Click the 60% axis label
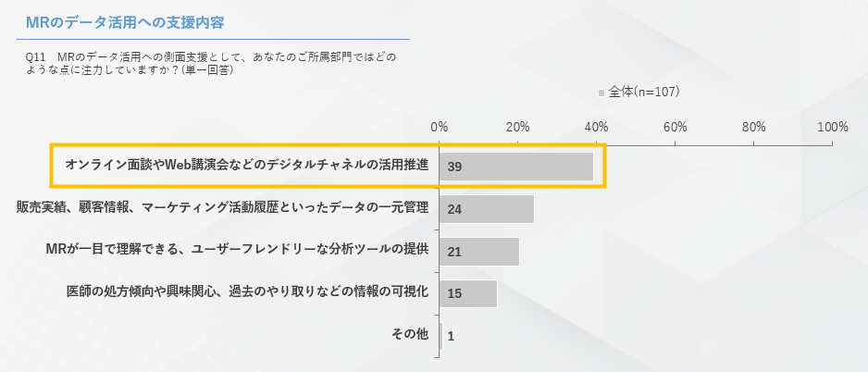This screenshot has height=372, width=868. point(676,127)
